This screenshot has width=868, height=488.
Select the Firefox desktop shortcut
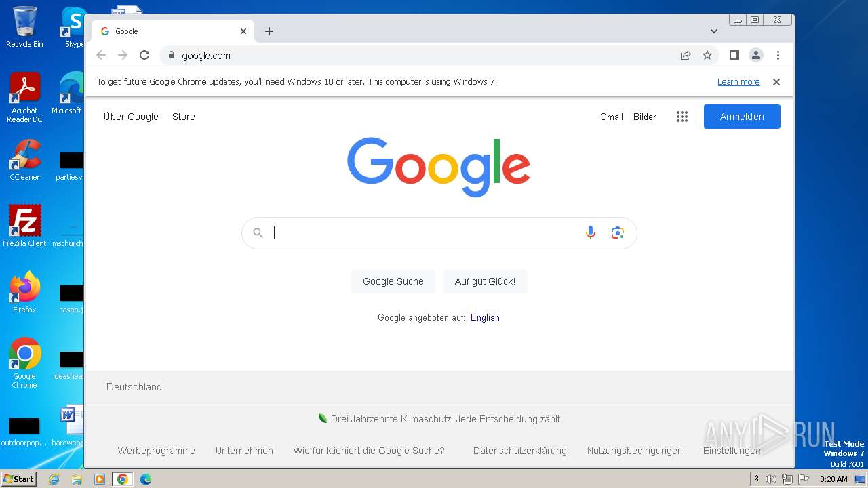24,292
